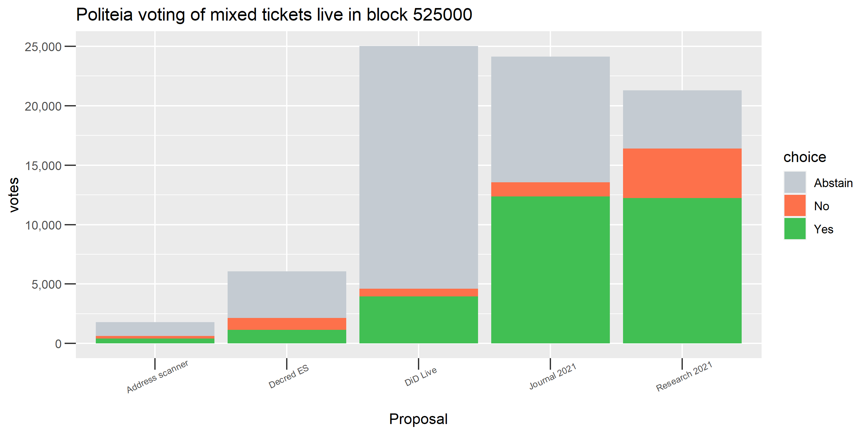This screenshot has width=868, height=434.
Task: Click the orange No segment of Research 2021
Action: click(x=682, y=173)
